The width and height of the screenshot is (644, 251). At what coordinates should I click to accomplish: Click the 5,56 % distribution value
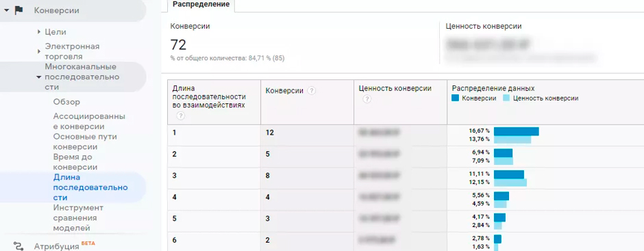click(480, 195)
